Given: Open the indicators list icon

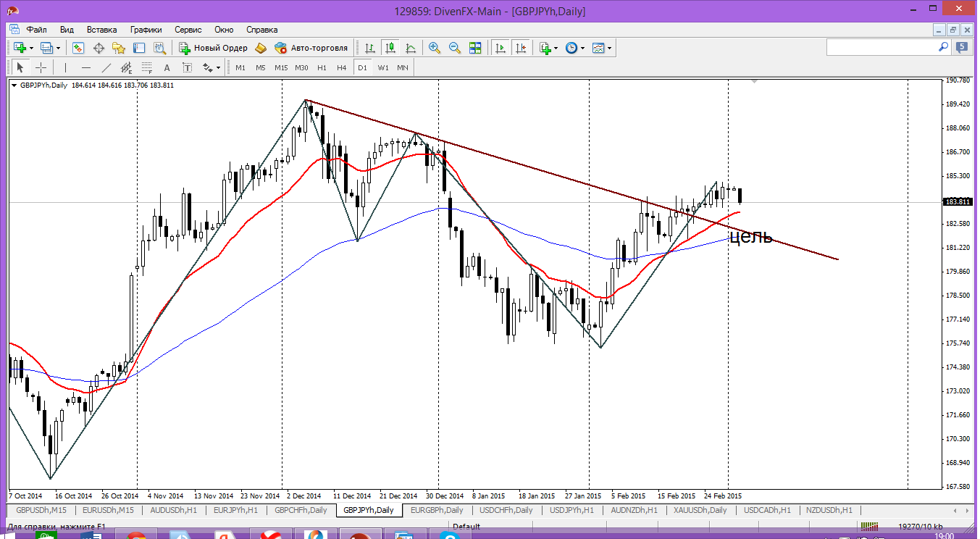Looking at the screenshot, I should click(x=545, y=48).
